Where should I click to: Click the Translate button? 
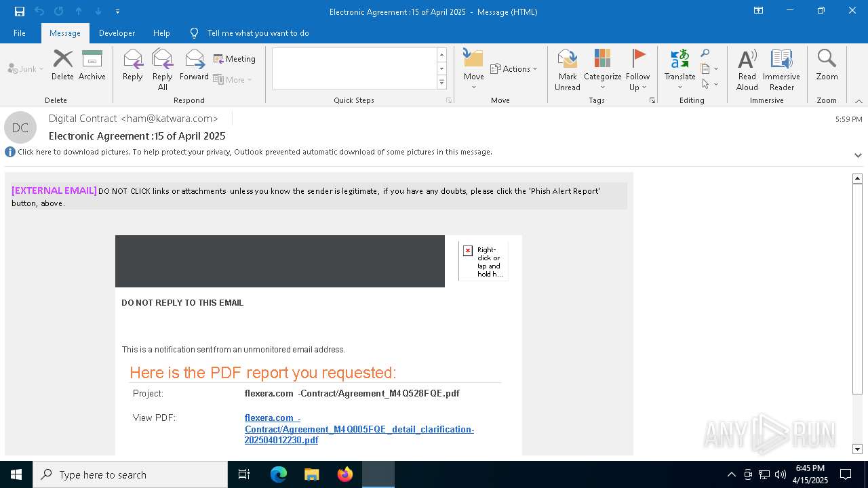679,69
